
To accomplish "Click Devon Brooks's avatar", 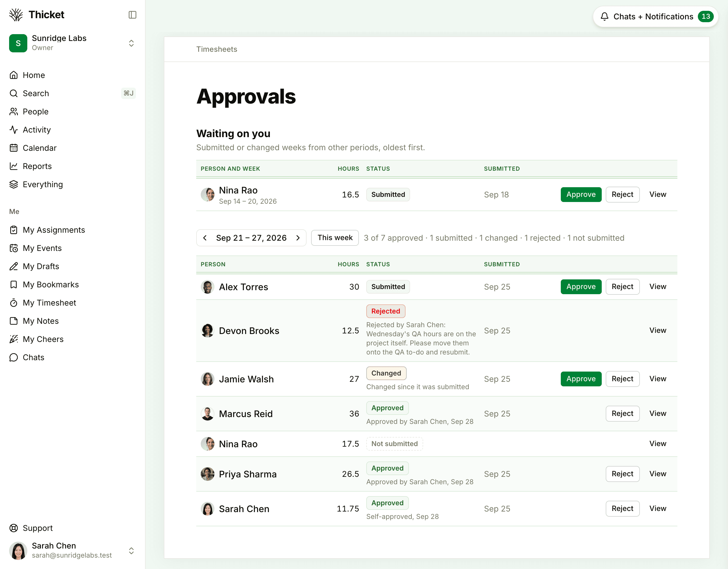I will 207,331.
